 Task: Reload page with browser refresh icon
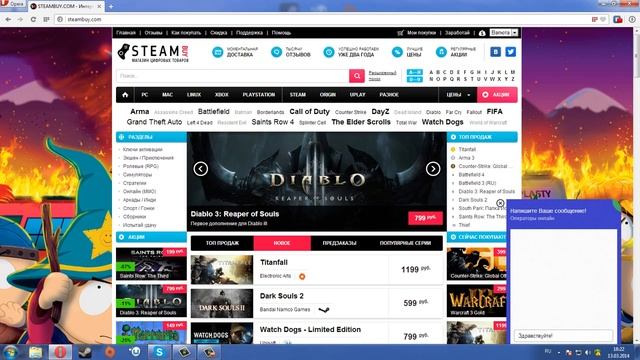pyautogui.click(x=33, y=19)
